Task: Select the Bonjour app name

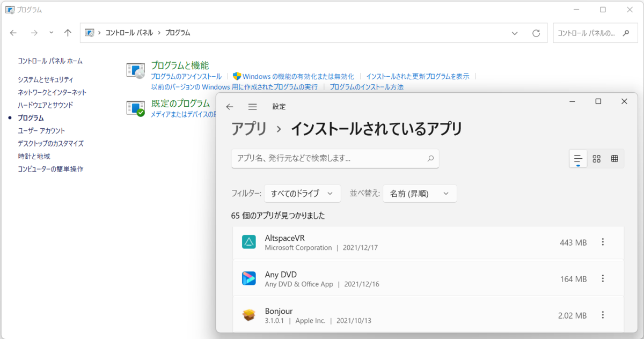Action: [x=279, y=311]
